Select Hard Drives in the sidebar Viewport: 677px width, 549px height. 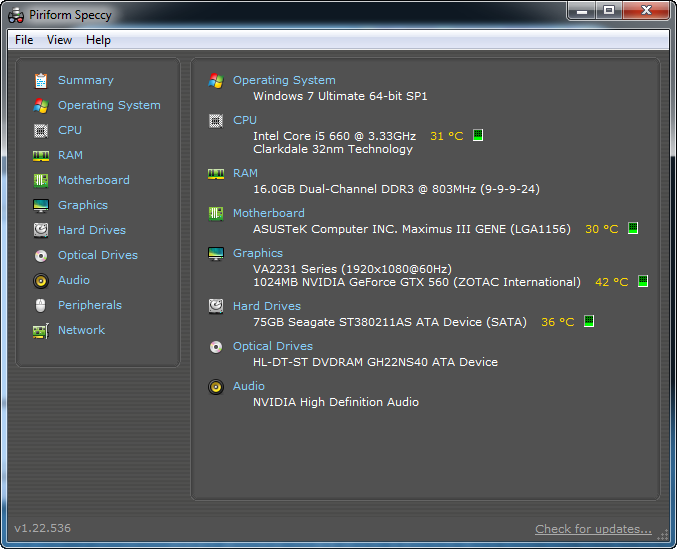pos(92,230)
